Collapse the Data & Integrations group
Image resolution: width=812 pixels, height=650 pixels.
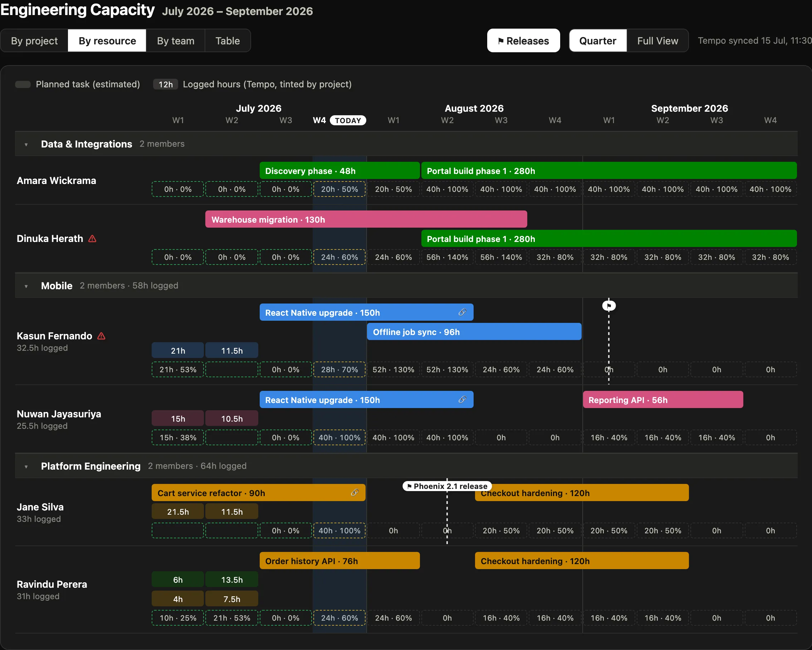[x=26, y=144]
